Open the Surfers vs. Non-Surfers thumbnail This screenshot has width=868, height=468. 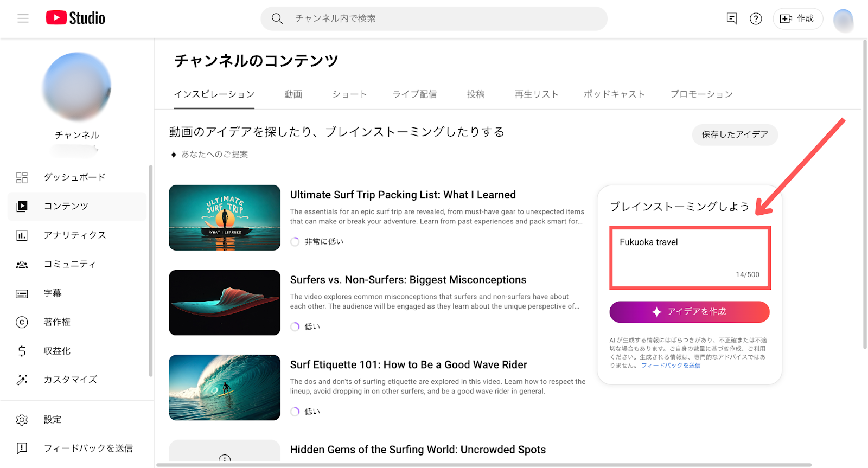coord(225,303)
